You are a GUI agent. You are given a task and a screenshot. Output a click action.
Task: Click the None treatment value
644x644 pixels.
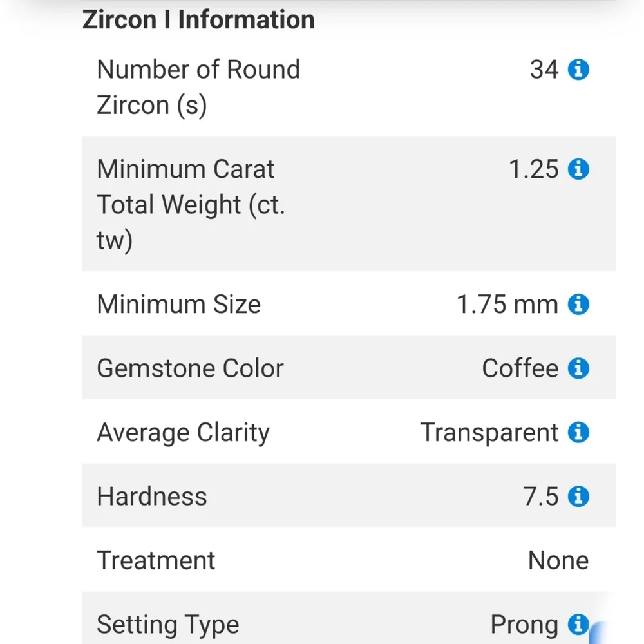pos(558,560)
